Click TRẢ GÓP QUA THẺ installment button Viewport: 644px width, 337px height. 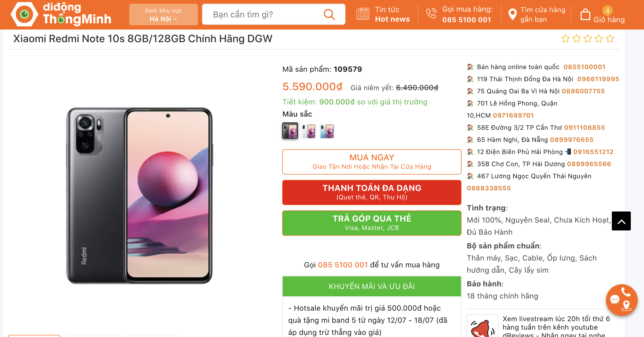point(372,223)
